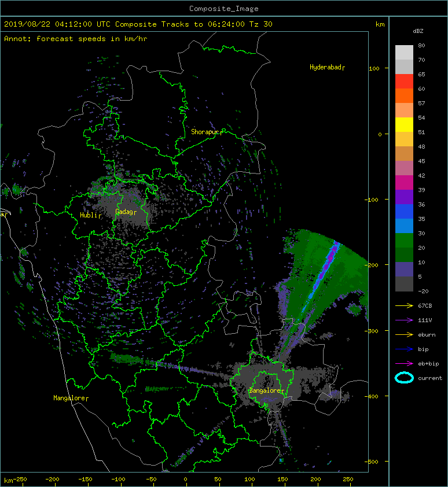Pick the mauve 45–42 dBZ swatch
The height and width of the screenshot is (487, 448).
[x=404, y=168]
